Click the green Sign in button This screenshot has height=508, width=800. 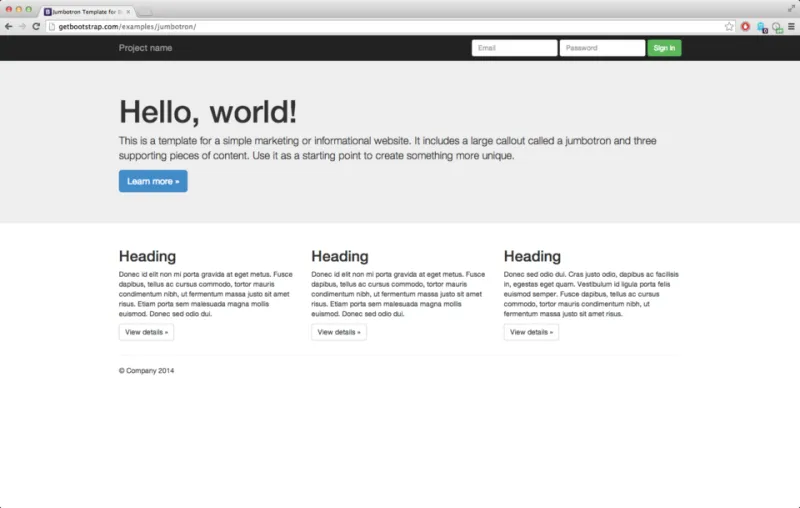(664, 48)
